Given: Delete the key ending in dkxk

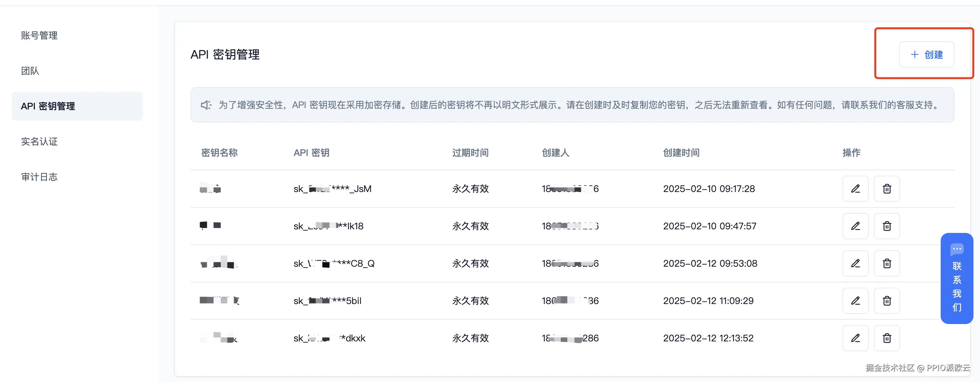Looking at the screenshot, I should tap(886, 338).
